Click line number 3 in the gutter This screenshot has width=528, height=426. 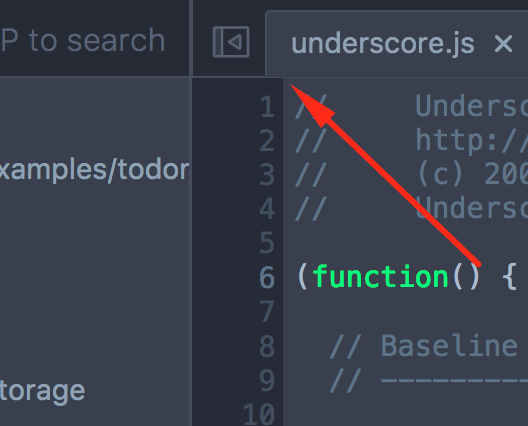point(267,175)
